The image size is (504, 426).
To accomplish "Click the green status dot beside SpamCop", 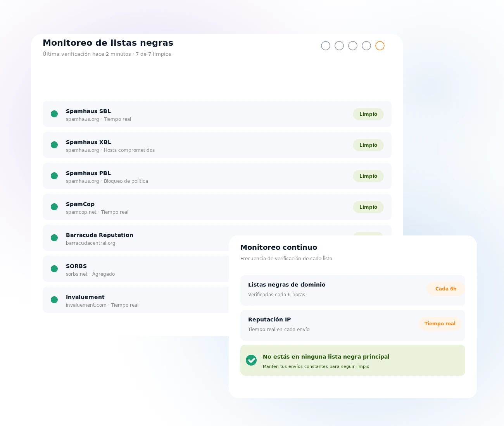I will (x=54, y=207).
